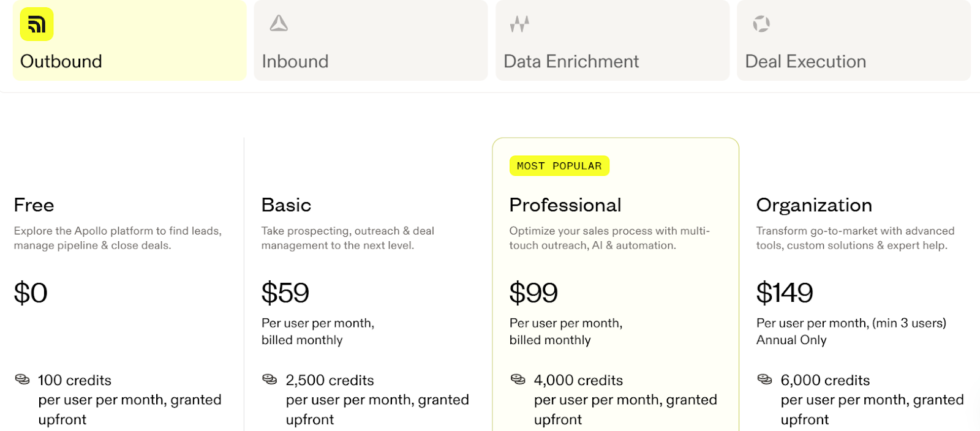Select the Deal Execution circular icon
980x431 pixels.
761,23
